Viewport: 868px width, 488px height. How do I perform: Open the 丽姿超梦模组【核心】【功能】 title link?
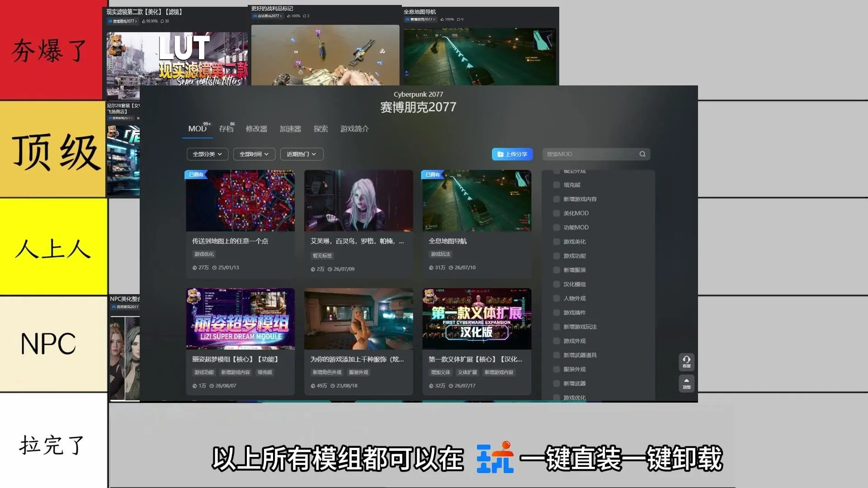coord(235,359)
